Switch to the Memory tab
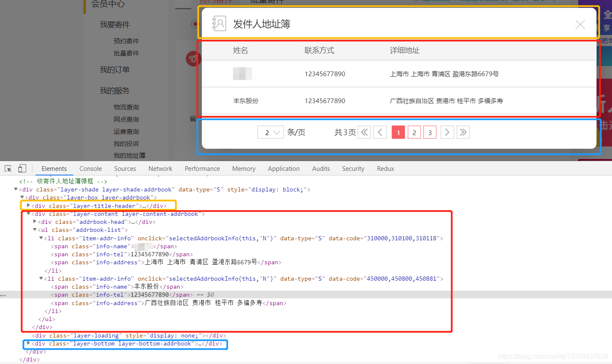 (244, 169)
